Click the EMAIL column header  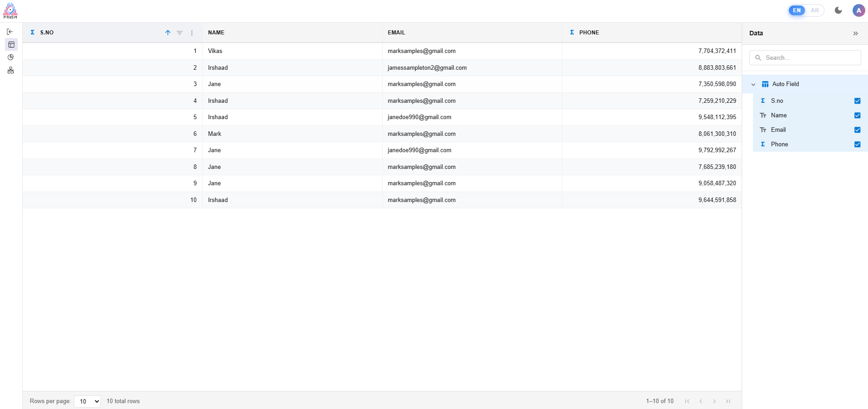point(396,33)
